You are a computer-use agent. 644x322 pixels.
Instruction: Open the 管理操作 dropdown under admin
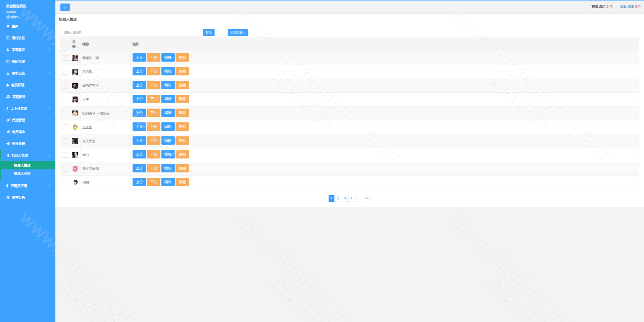tap(14, 17)
